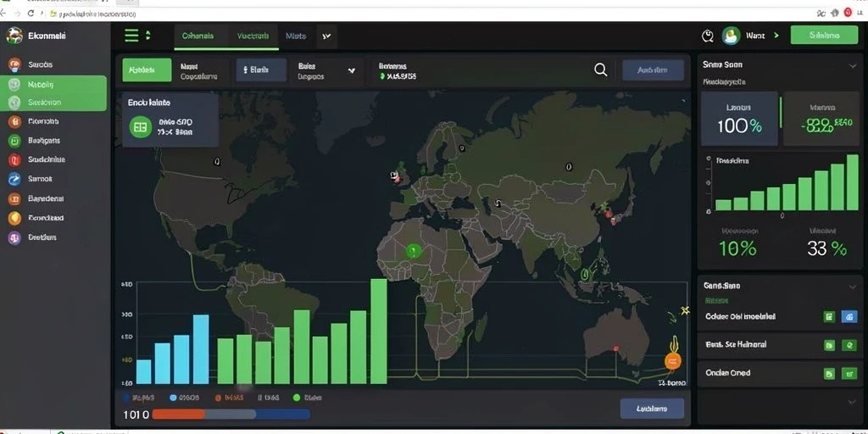Collapse the top right panel chevron

point(852,65)
